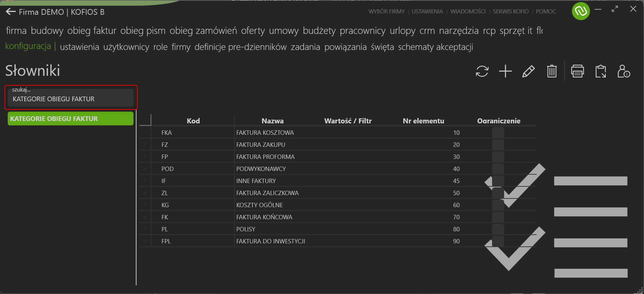Sort by the Kod column header
The width and height of the screenshot is (644, 294).
(193, 121)
